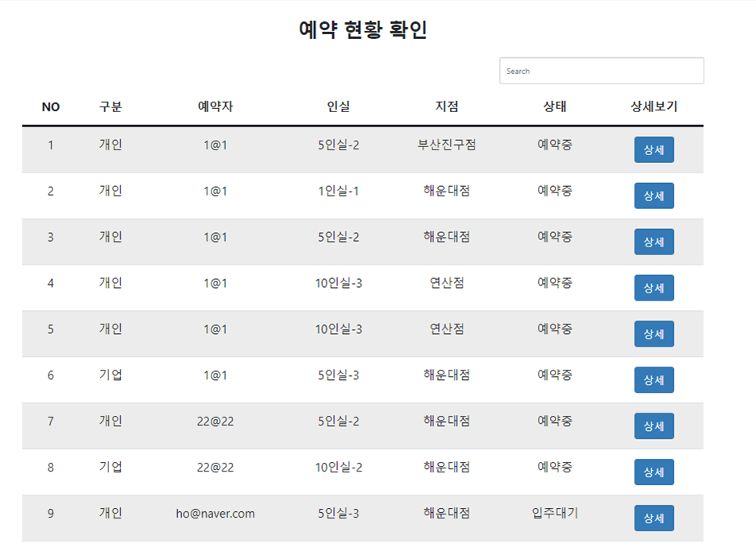Select 1인실-1 cell in row 2
Screen dimensions: 756x555
(x=339, y=192)
